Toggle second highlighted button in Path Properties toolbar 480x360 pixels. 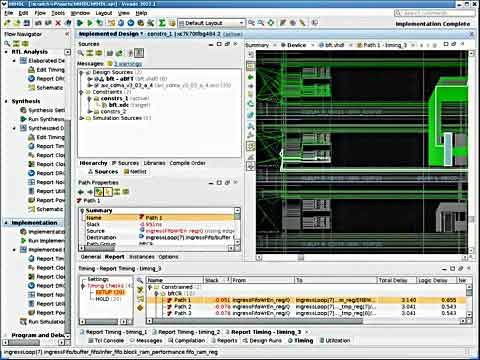click(108, 192)
